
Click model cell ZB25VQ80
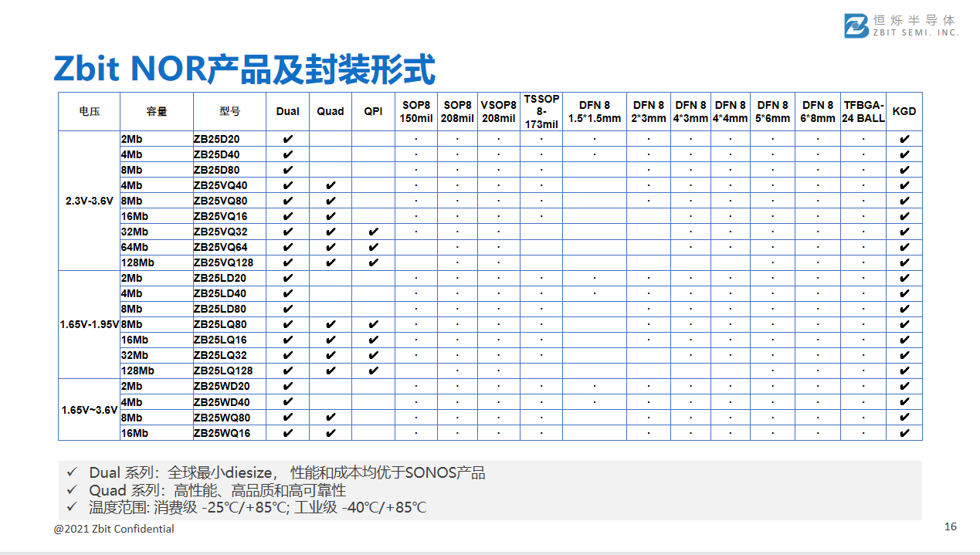point(230,201)
